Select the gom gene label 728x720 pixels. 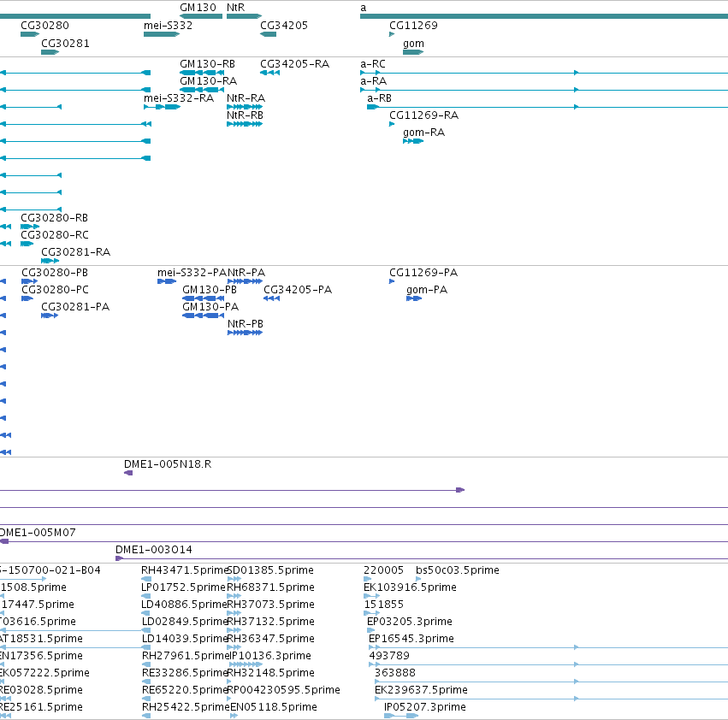pyautogui.click(x=413, y=43)
